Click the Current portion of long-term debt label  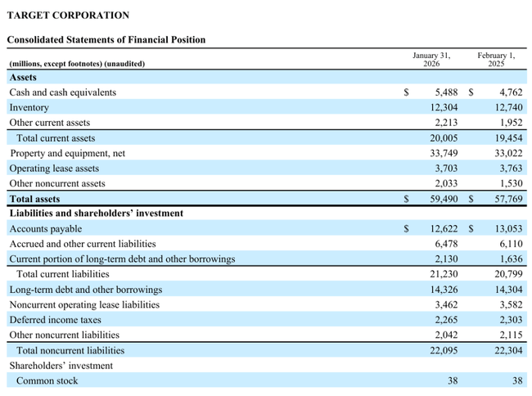point(122,259)
